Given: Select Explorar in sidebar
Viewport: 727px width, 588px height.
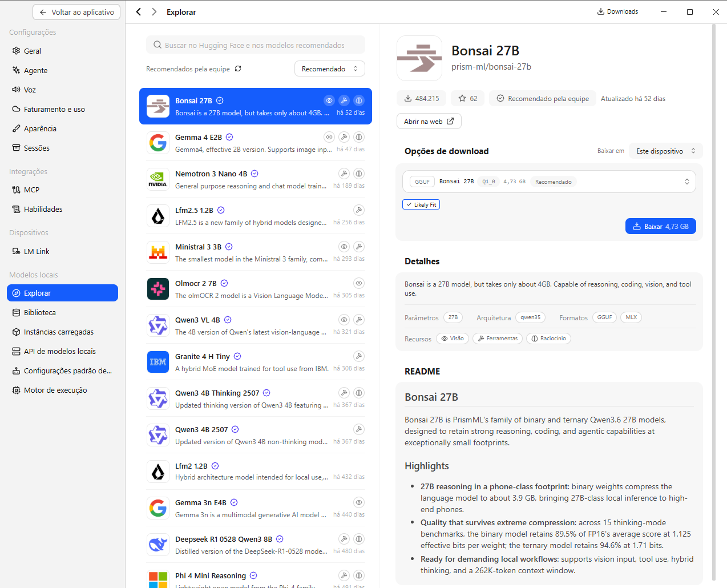Looking at the screenshot, I should (63, 293).
